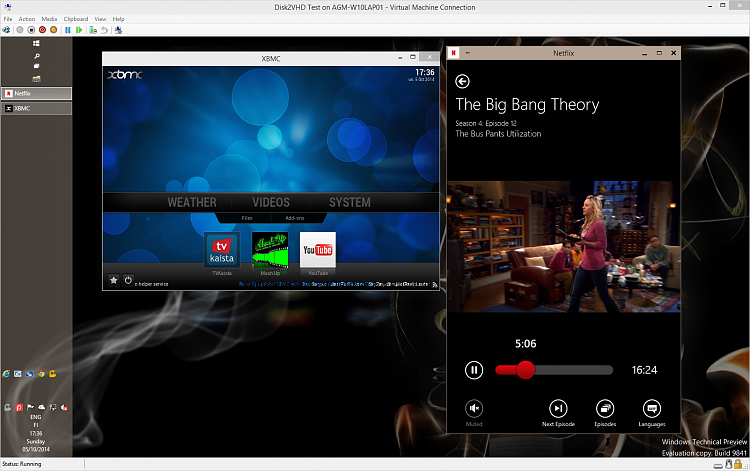Select WEATHER in XBMC home menu
The height and width of the screenshot is (471, 750).
click(x=192, y=202)
